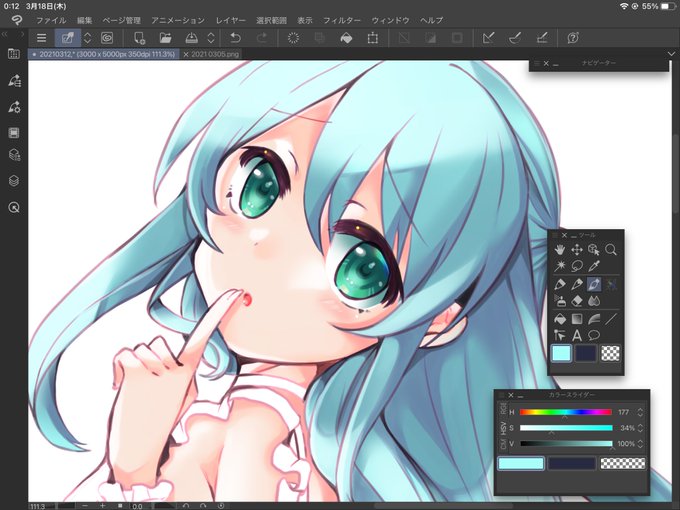Switch to the 20210305.png tab
This screenshot has height=510, width=680.
215,54
